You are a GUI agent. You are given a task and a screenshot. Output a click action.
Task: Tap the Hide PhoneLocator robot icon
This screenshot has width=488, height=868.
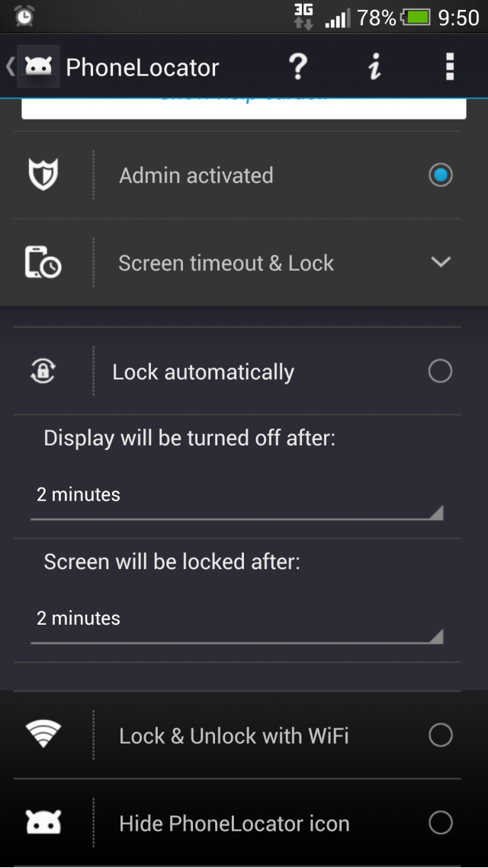(x=43, y=823)
